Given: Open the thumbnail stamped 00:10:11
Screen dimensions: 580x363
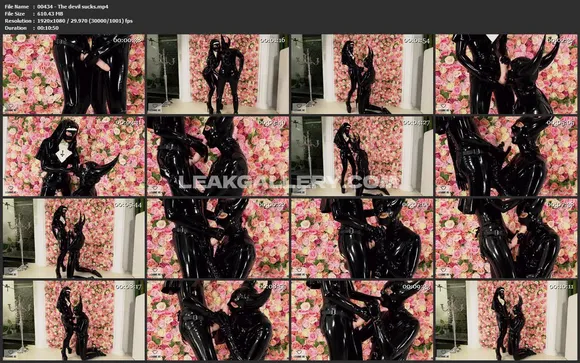Looking at the screenshot, I should pyautogui.click(x=506, y=320).
